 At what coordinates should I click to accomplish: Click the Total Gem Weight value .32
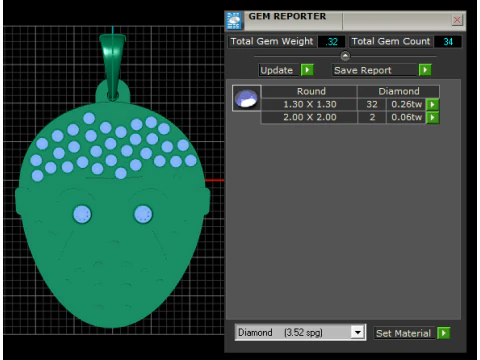point(331,42)
